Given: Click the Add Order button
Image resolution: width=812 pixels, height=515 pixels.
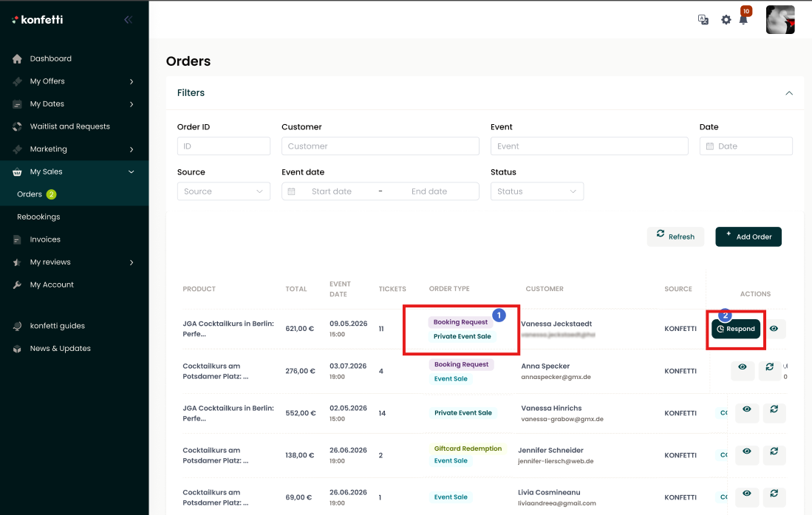Looking at the screenshot, I should point(748,236).
